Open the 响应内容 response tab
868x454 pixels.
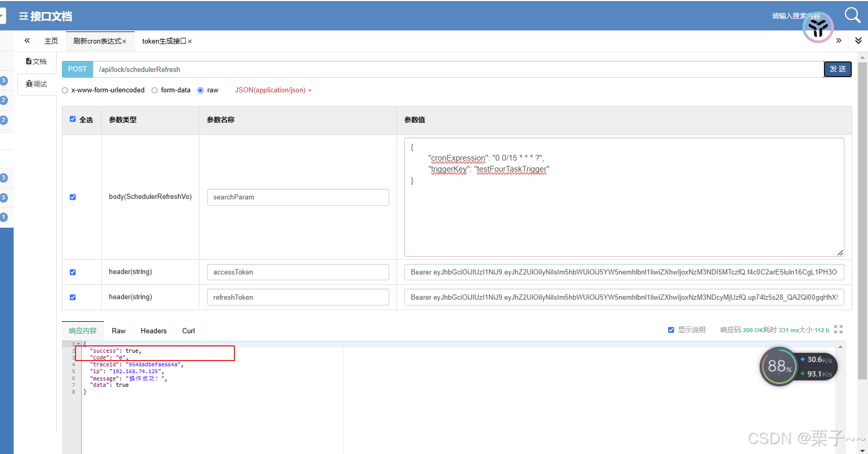coord(83,331)
